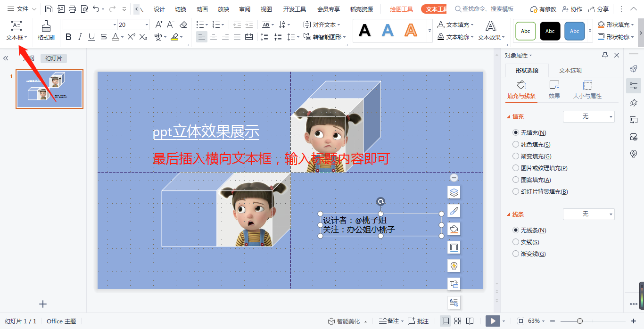This screenshot has height=329, width=644.
Task: Open the 切换 ribbon tab
Action: click(181, 9)
